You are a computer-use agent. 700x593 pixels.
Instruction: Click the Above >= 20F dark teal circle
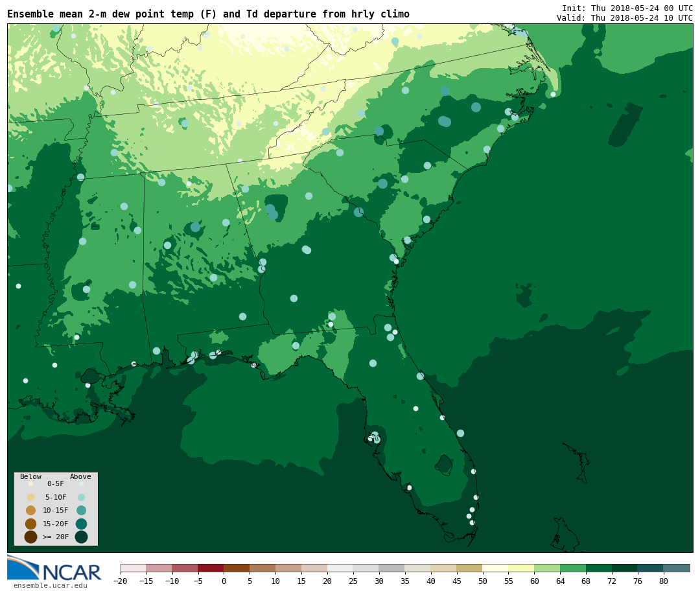[x=81, y=537]
